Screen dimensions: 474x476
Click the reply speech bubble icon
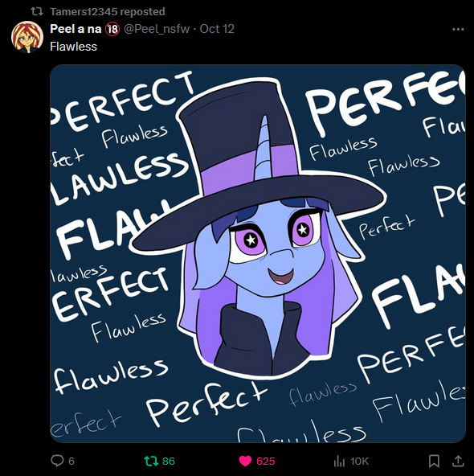coord(57,461)
